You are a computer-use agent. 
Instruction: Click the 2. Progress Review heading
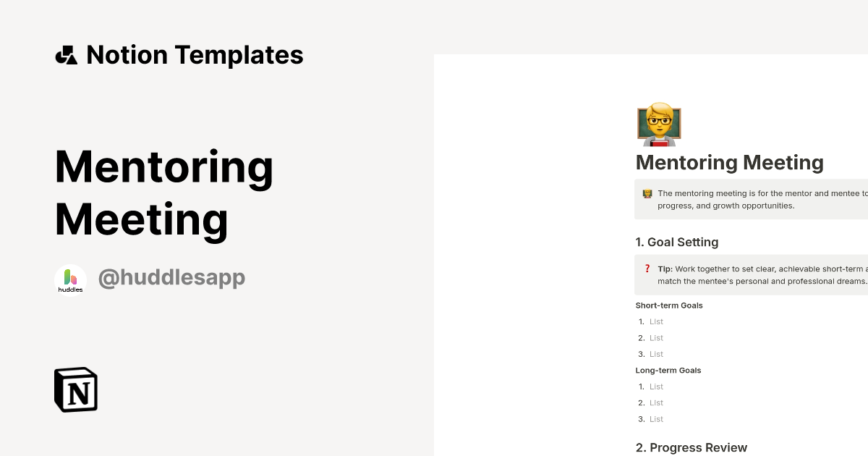pos(691,447)
